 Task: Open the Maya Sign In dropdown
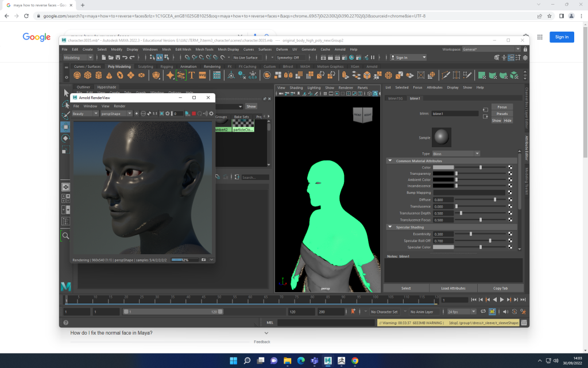click(x=408, y=57)
